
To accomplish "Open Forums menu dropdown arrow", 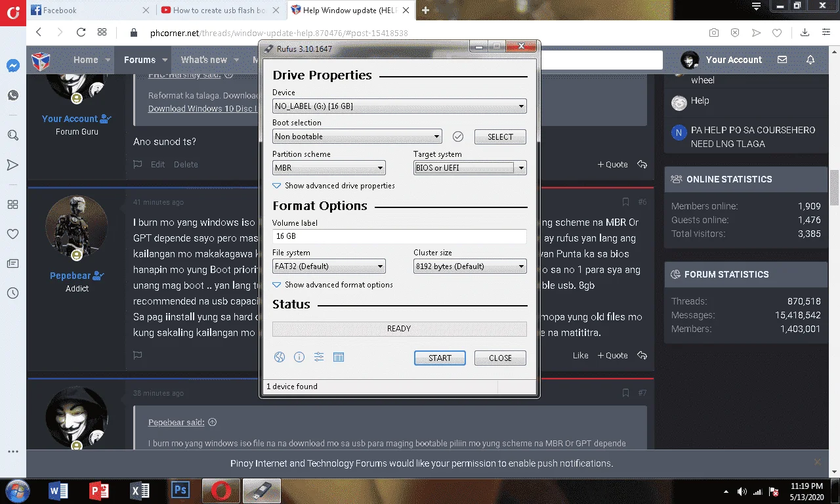I will click(x=165, y=60).
